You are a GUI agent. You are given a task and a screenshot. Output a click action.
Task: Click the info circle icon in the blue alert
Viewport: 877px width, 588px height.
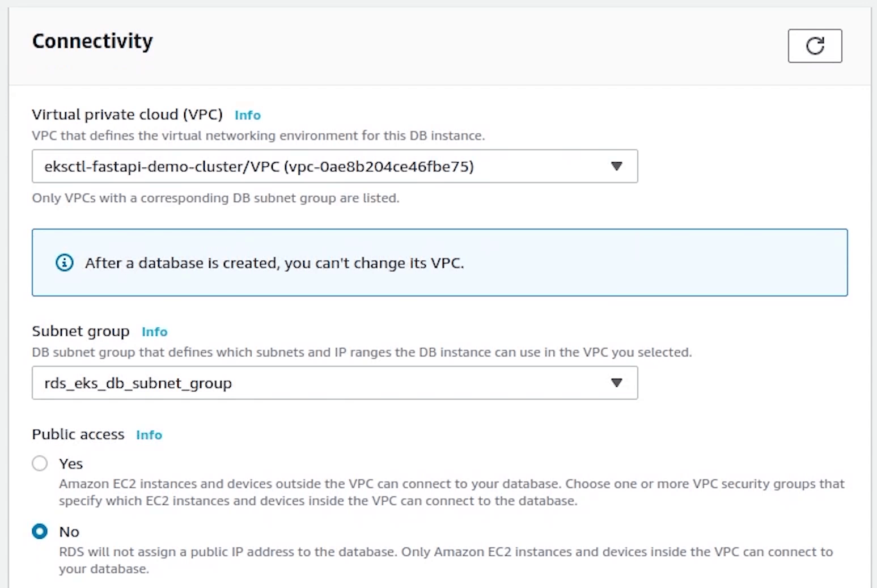click(x=65, y=263)
